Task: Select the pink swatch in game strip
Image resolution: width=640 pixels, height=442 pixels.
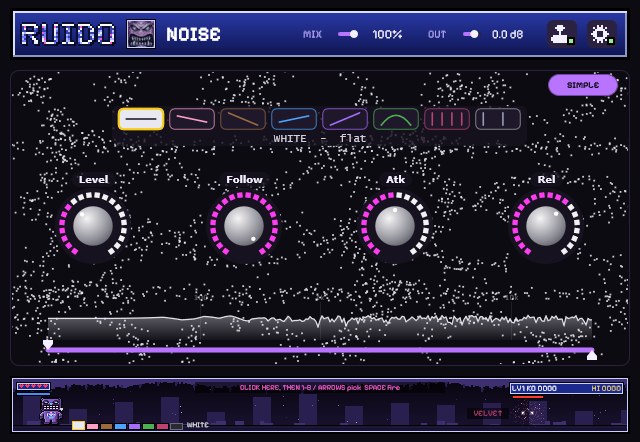Action: point(93,426)
